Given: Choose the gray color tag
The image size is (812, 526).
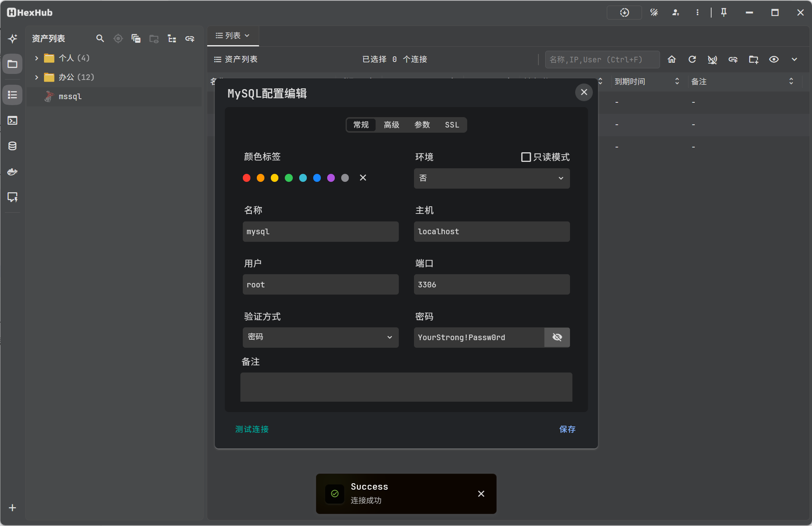Looking at the screenshot, I should pos(345,178).
